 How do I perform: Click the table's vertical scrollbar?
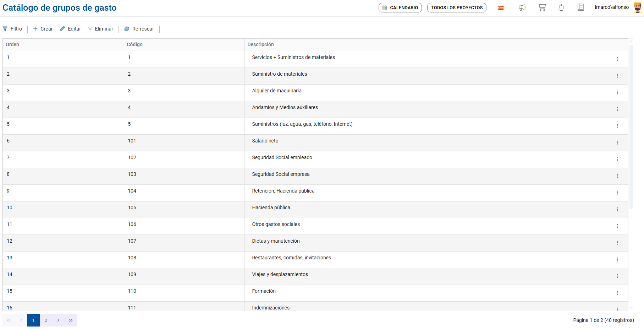(x=631, y=124)
